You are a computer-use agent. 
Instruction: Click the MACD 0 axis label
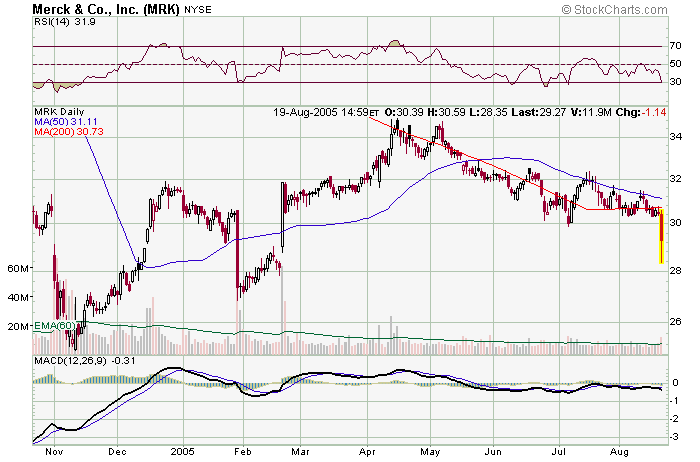[675, 383]
